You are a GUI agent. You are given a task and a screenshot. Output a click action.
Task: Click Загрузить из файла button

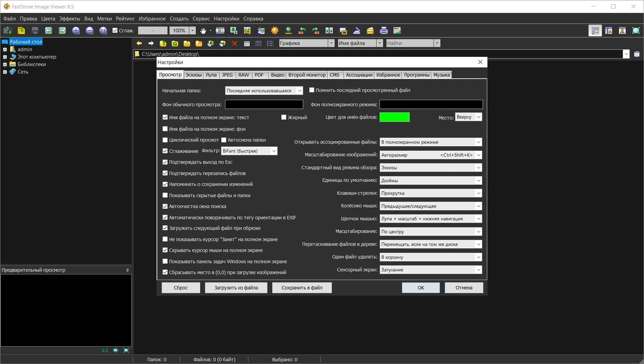click(236, 288)
